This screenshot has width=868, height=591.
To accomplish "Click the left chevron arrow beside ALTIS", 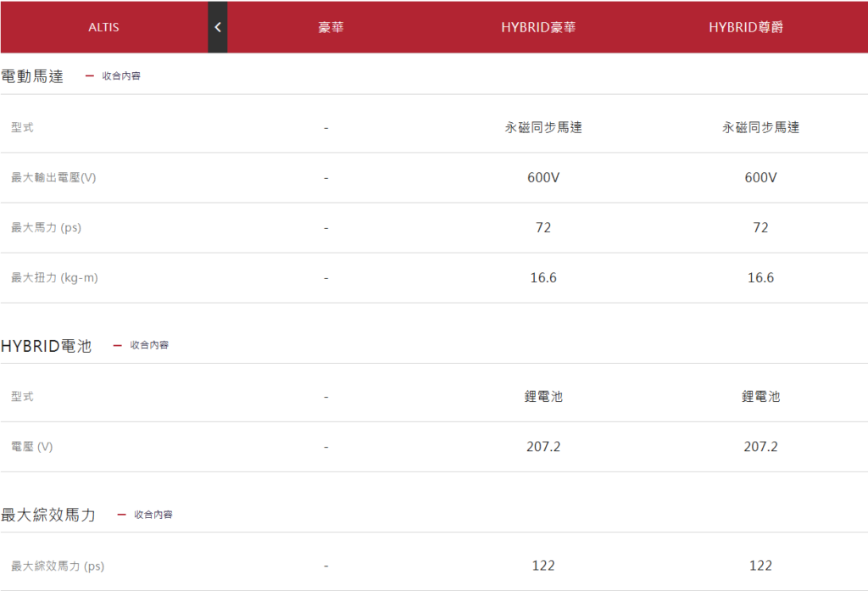I will tap(218, 27).
